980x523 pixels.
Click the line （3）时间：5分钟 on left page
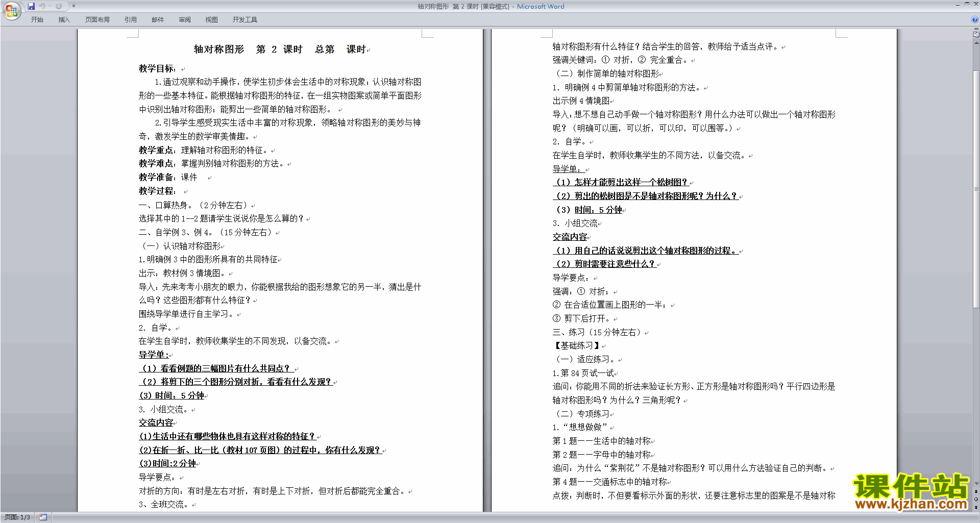pyautogui.click(x=171, y=395)
